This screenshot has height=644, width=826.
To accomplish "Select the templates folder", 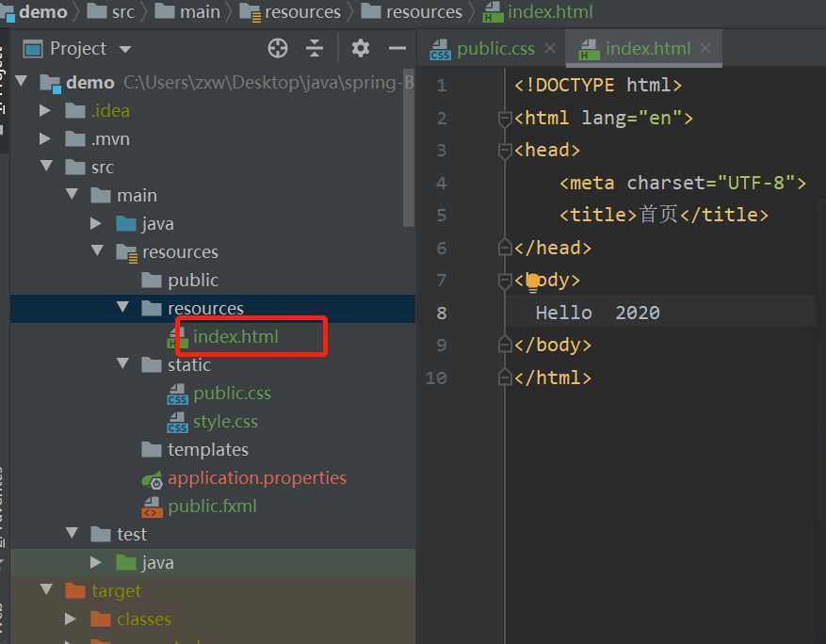I will (x=208, y=450).
